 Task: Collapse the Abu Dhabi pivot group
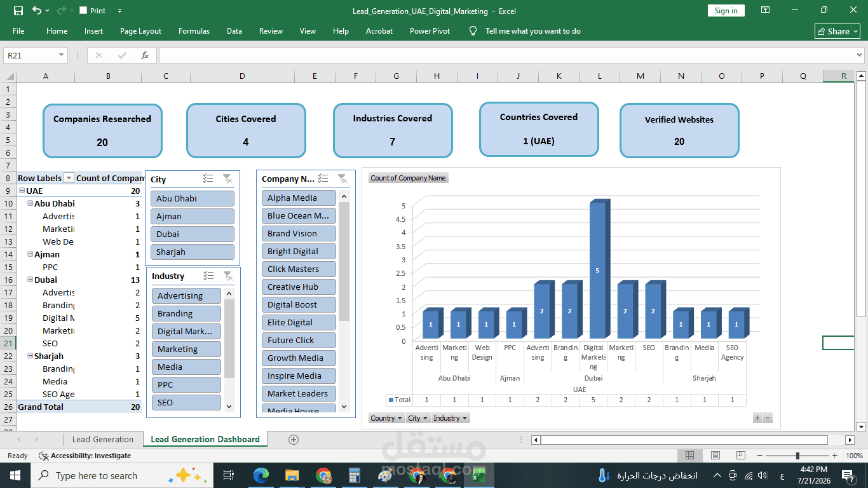(30, 203)
